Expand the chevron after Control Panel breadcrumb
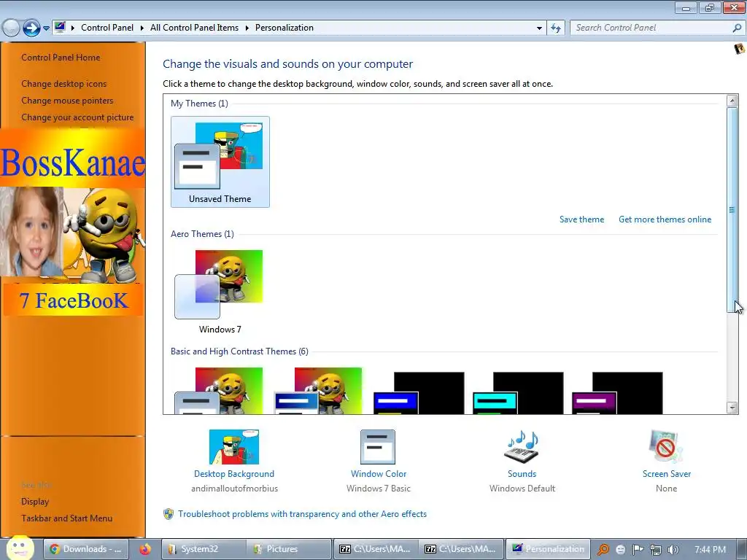Image resolution: width=747 pixels, height=560 pixels. [x=142, y=28]
